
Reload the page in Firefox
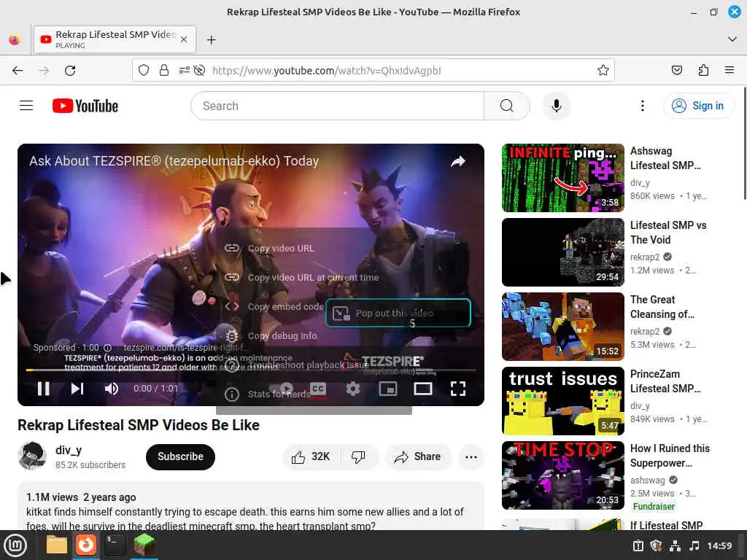click(70, 71)
